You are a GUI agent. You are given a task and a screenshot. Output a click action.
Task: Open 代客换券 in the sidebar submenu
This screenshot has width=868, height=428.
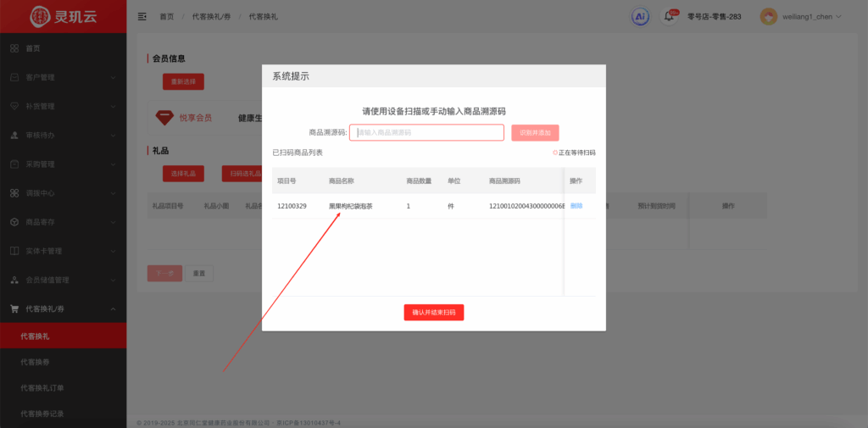click(x=36, y=363)
